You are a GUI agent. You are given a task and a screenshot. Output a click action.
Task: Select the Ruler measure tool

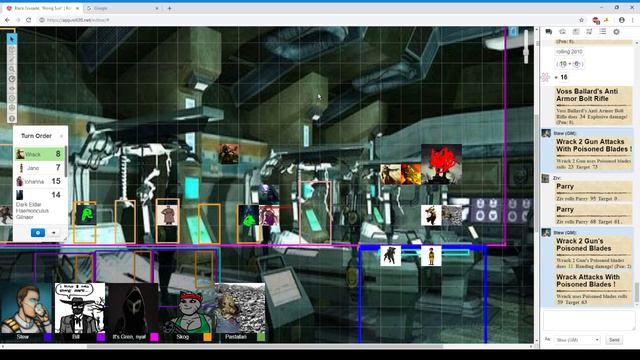[12, 79]
